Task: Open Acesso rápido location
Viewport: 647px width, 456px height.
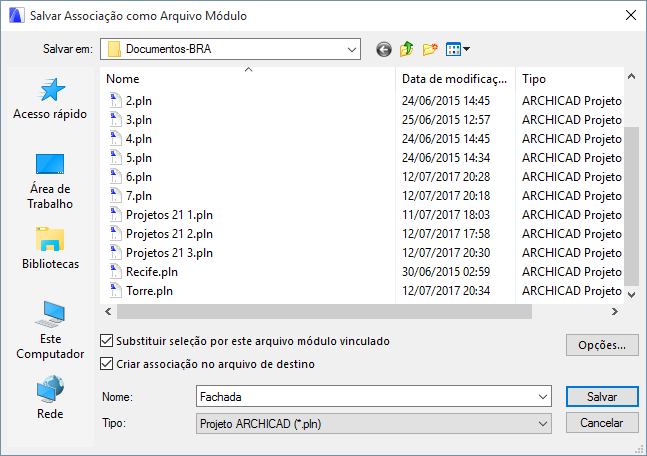Action: click(50, 98)
